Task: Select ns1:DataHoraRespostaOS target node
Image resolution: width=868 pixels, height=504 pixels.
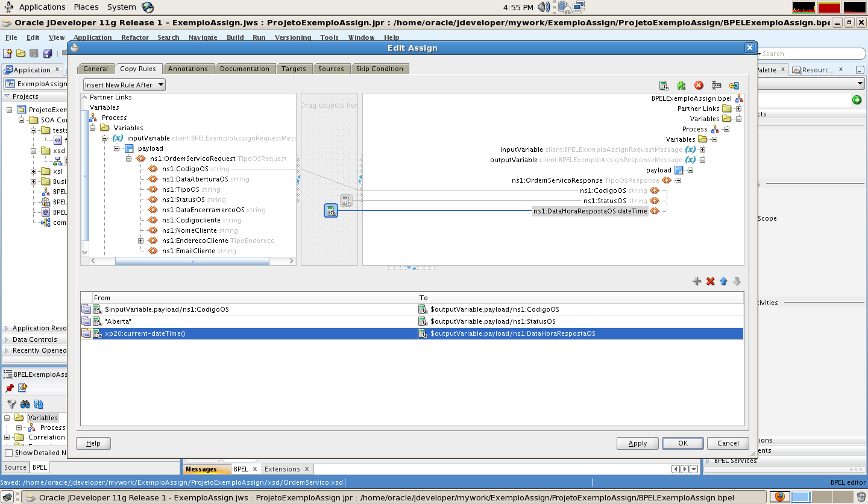Action: (590, 211)
